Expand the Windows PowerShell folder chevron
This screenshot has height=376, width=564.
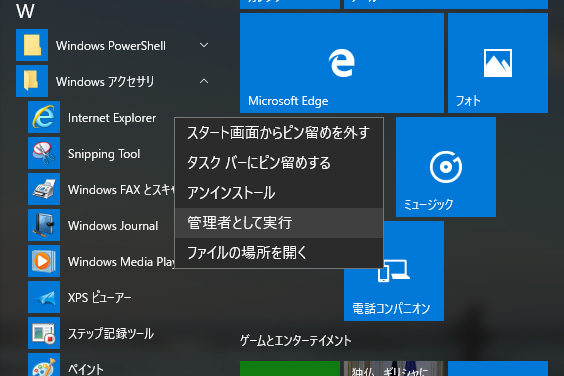tap(204, 45)
